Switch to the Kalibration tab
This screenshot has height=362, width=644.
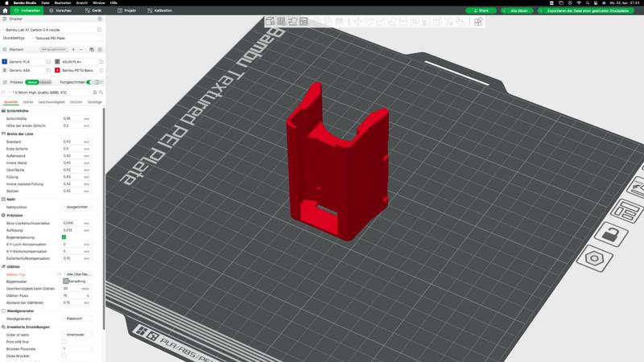[159, 10]
